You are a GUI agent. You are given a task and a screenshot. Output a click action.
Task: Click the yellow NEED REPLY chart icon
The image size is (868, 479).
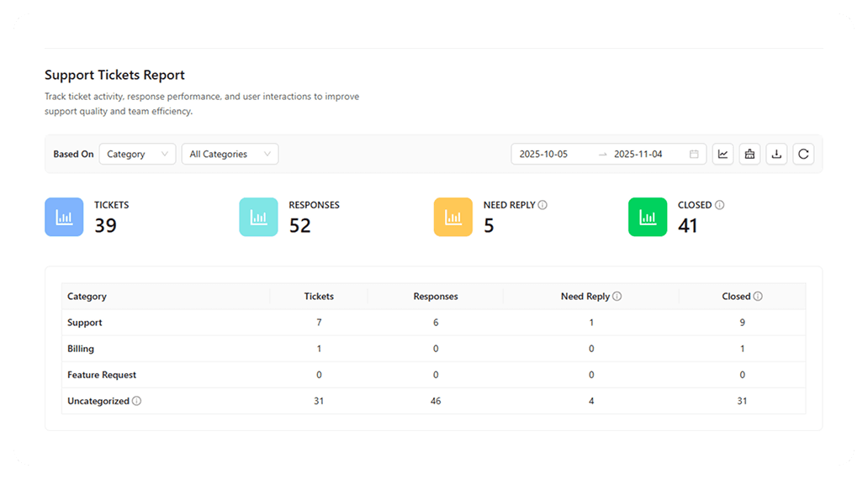point(453,217)
